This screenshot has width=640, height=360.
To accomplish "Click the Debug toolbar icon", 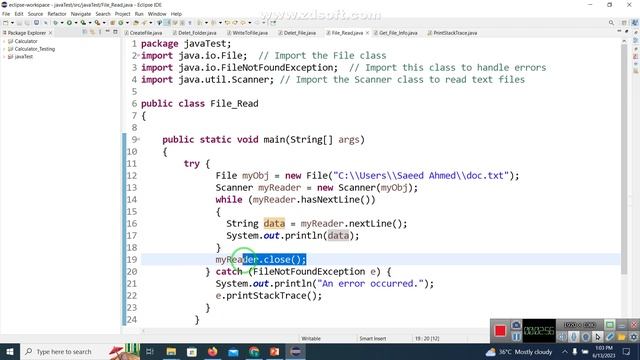I will click(x=56, y=23).
